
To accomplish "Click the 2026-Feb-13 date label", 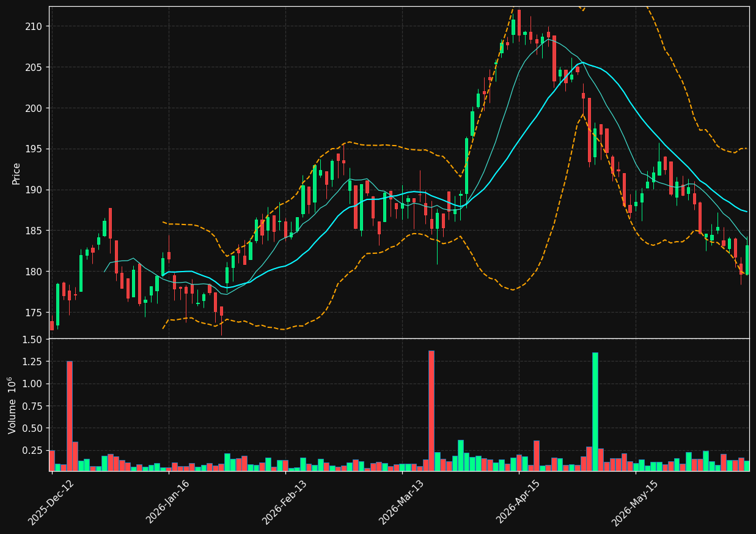I will (x=284, y=502).
